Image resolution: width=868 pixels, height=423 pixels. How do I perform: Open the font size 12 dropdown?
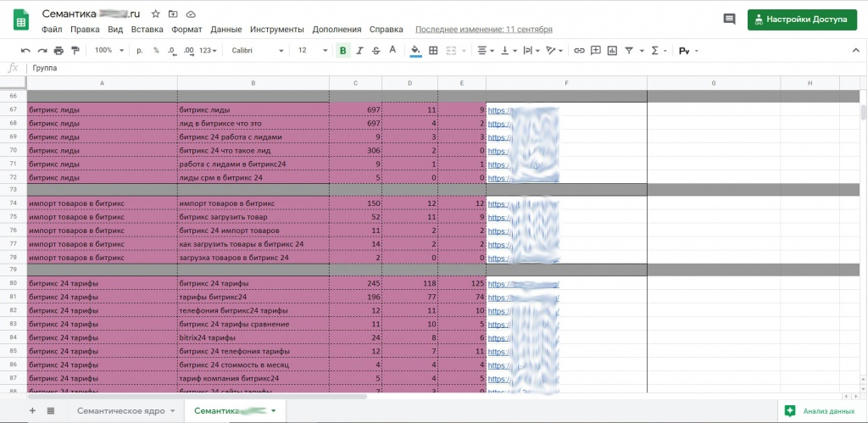click(312, 51)
